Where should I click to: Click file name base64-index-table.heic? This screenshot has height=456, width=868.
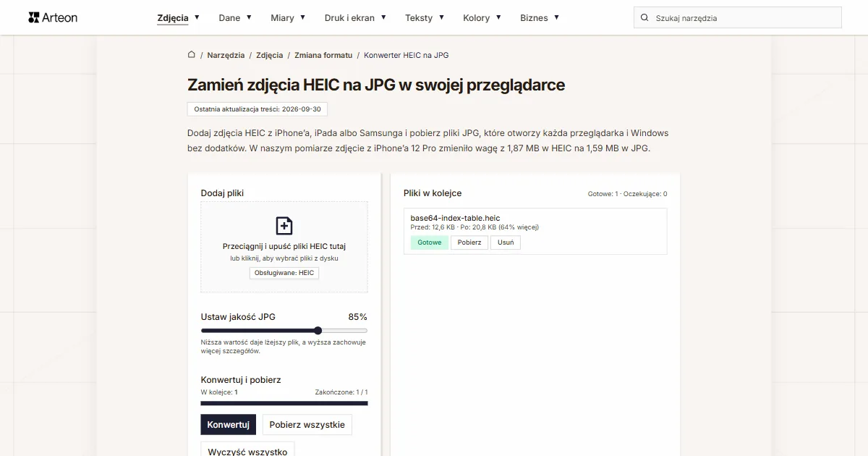click(455, 218)
